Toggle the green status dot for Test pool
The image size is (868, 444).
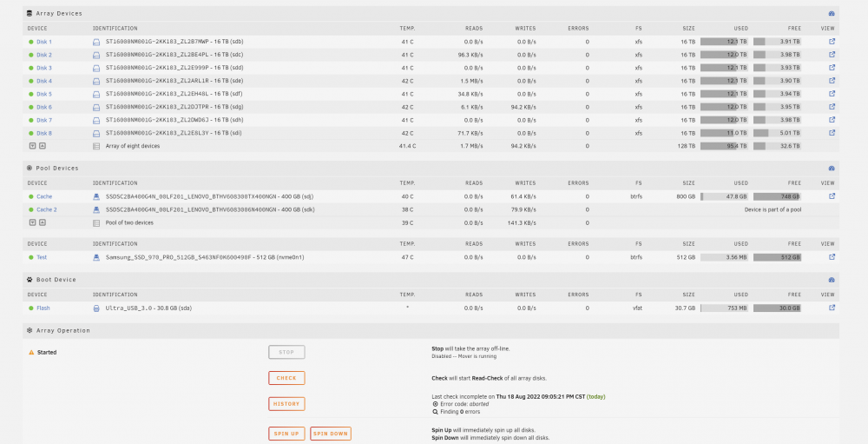coord(31,257)
